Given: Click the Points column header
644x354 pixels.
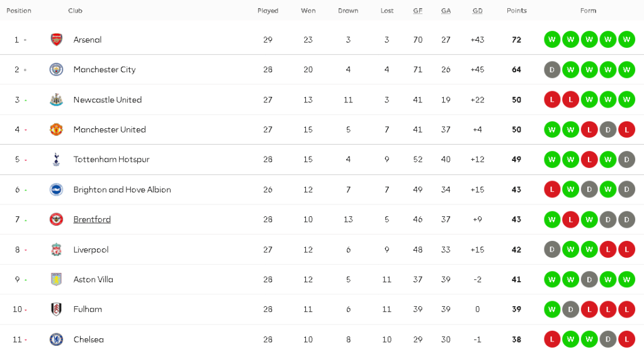Looking at the screenshot, I should coord(516,11).
